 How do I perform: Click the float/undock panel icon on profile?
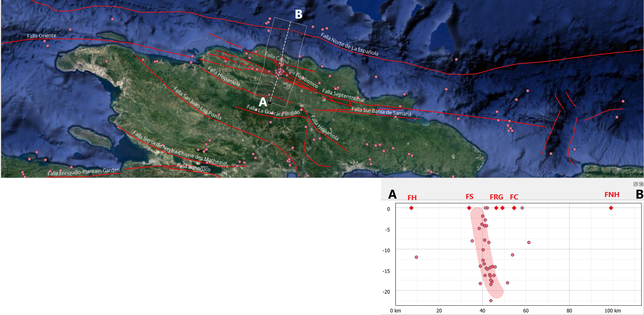[x=635, y=184]
